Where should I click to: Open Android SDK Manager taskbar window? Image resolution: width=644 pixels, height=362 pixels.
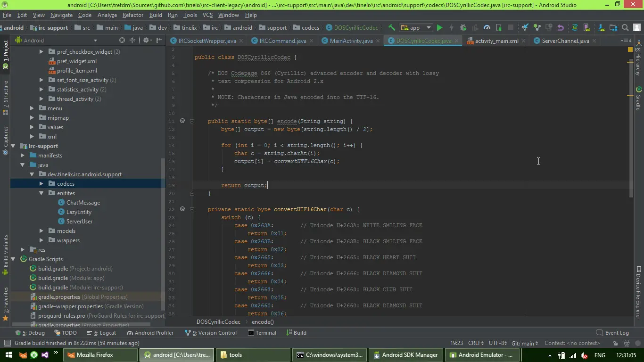(x=406, y=355)
